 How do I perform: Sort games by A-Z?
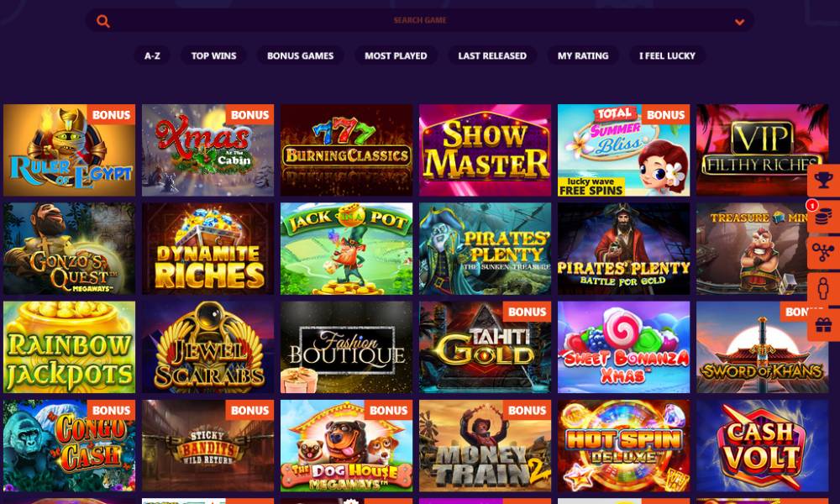152,55
